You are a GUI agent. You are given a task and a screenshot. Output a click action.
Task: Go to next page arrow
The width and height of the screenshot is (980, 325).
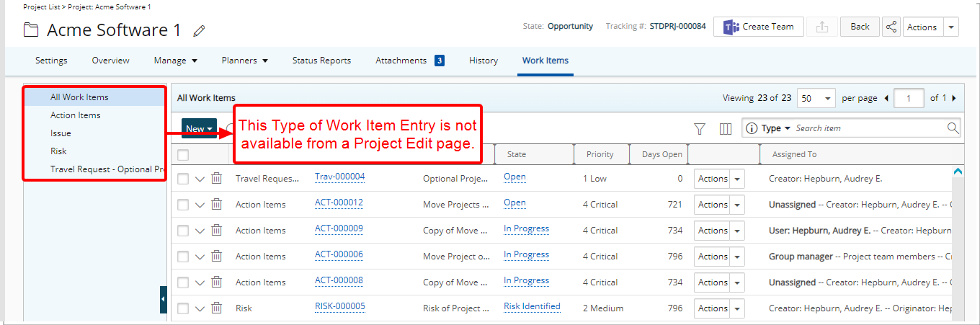(x=954, y=98)
